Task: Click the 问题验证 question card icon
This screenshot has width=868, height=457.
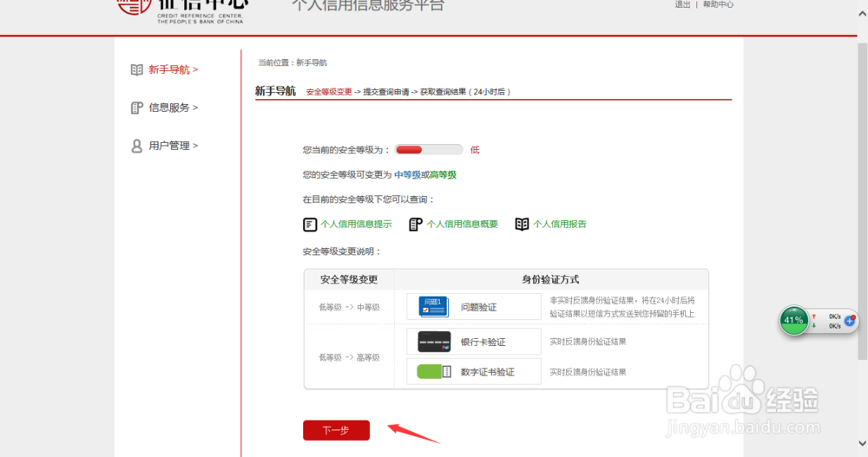Action: (433, 306)
